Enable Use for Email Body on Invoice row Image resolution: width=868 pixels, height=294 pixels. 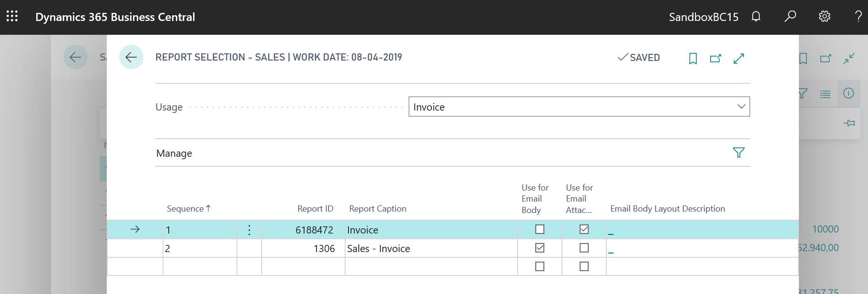[540, 229]
